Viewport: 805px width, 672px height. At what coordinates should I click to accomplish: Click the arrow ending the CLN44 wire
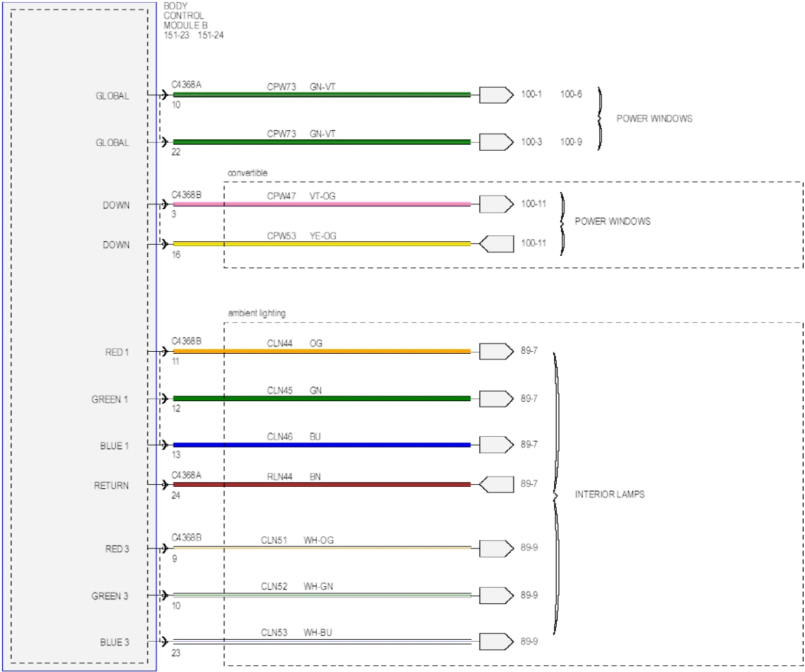(496, 352)
